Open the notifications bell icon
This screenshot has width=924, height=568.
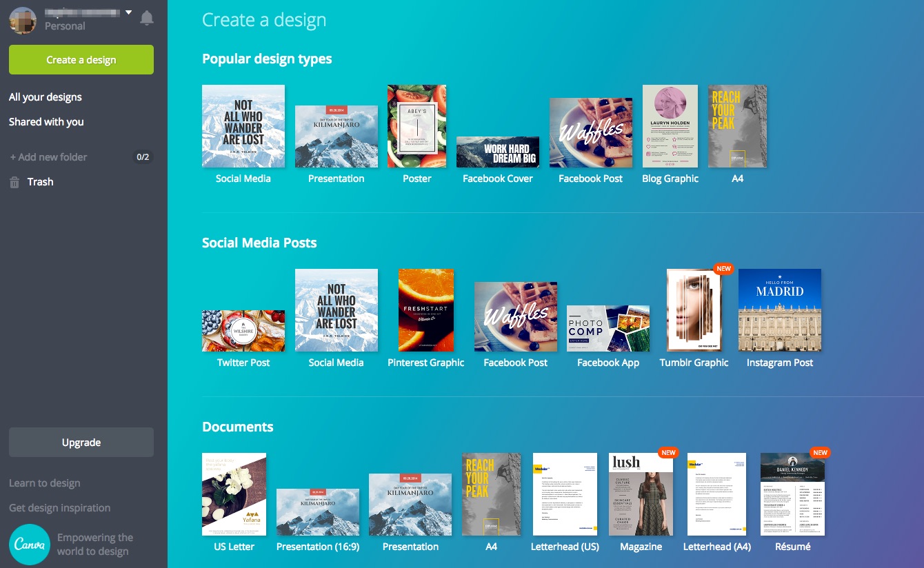[147, 18]
